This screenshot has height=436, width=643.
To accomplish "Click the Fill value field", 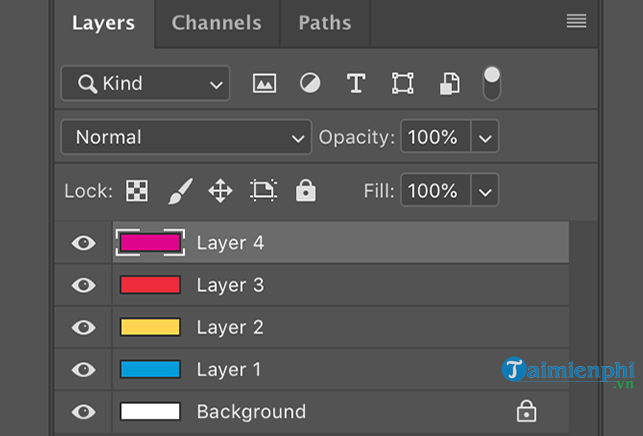I will point(435,190).
